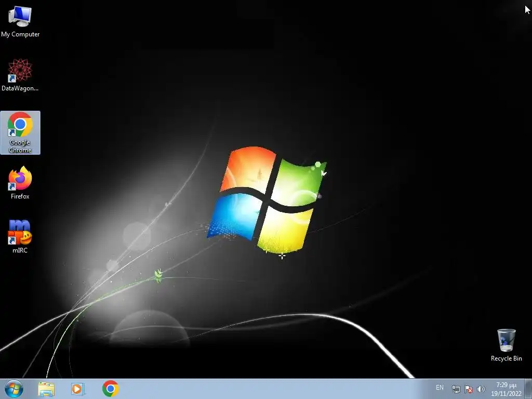This screenshot has height=399, width=532.
Task: Open the Windows Start menu
Action: (x=14, y=389)
